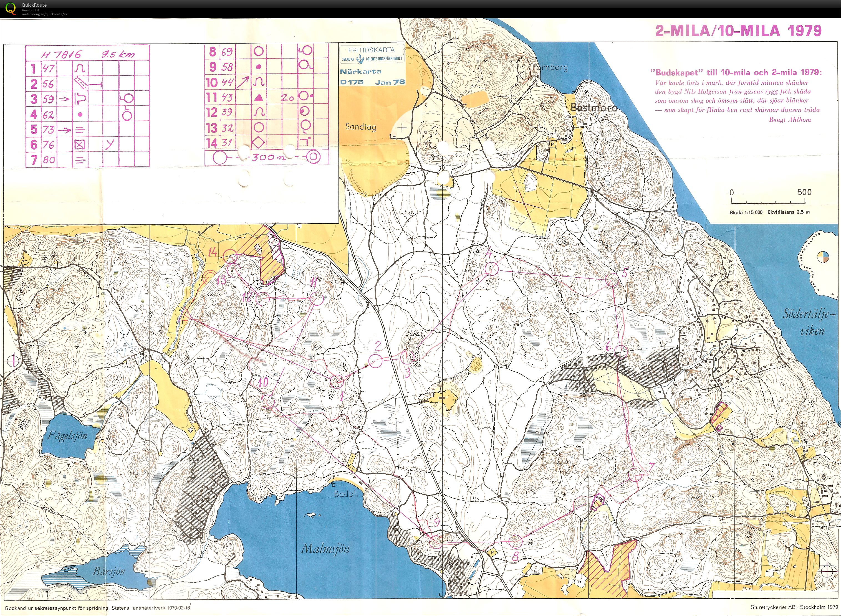Click the "Ekvidistans 2,5 m" text

click(788, 212)
